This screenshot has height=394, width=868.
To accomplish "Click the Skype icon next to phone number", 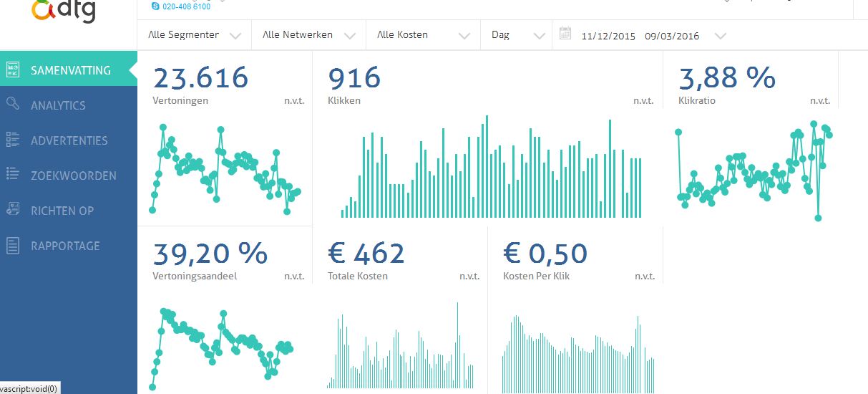I will point(156,6).
